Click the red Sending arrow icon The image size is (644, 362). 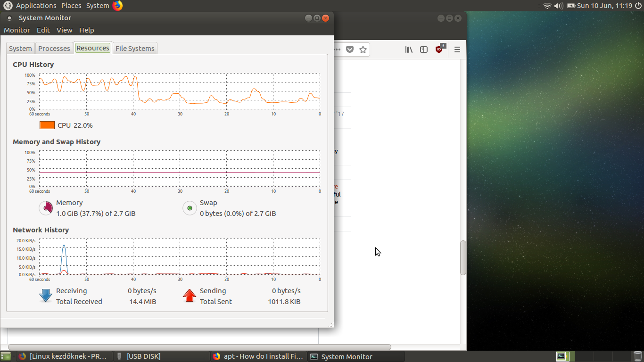pyautogui.click(x=190, y=296)
